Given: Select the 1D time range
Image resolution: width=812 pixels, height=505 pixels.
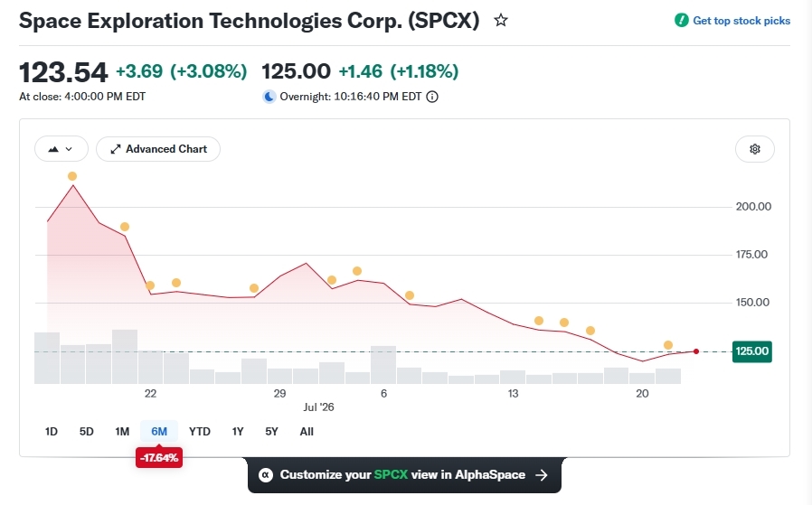Looking at the screenshot, I should (x=52, y=432).
